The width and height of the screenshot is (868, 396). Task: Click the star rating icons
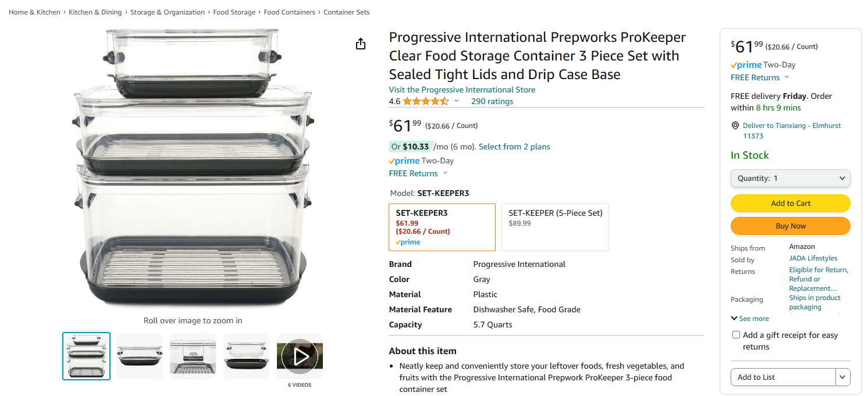click(x=425, y=101)
